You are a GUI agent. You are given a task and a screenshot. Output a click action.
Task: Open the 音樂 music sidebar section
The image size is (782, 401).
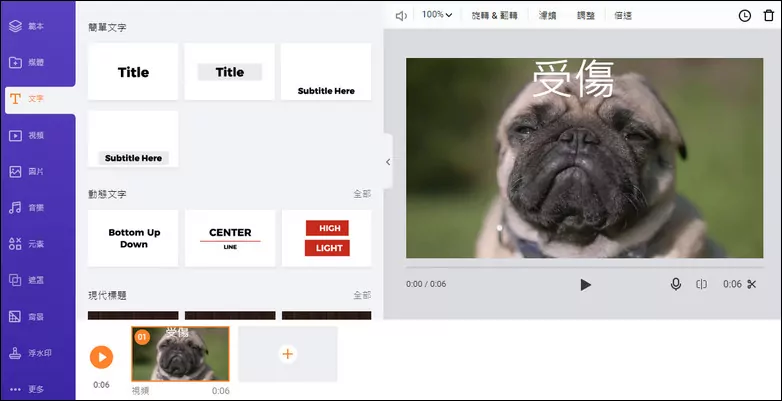pos(27,208)
